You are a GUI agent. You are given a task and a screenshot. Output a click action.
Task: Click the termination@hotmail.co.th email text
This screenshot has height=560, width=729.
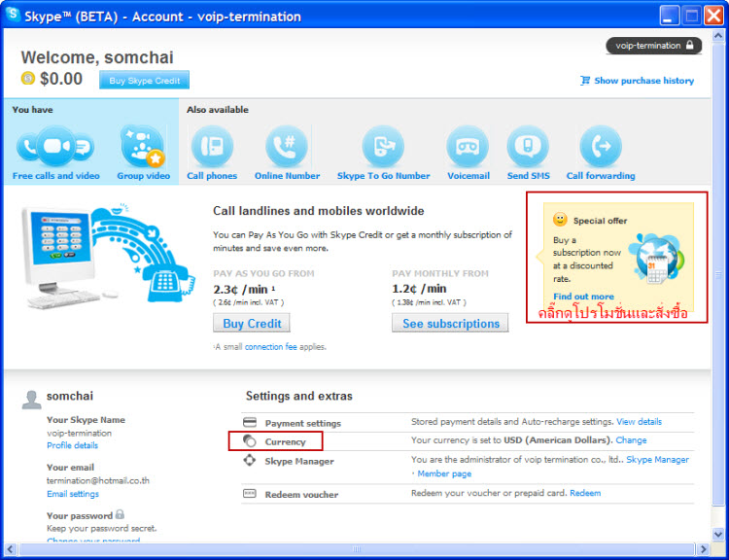coord(98,480)
